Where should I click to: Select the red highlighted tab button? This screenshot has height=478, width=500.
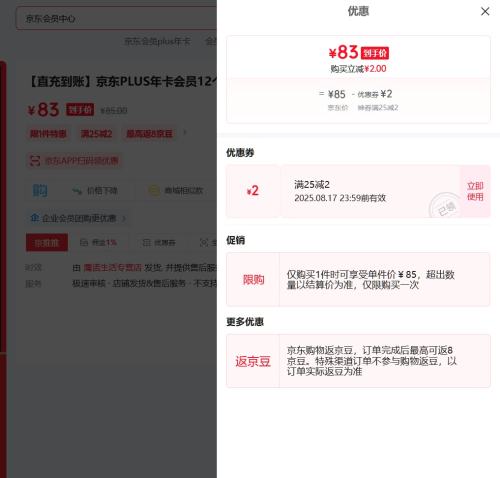(x=47, y=242)
